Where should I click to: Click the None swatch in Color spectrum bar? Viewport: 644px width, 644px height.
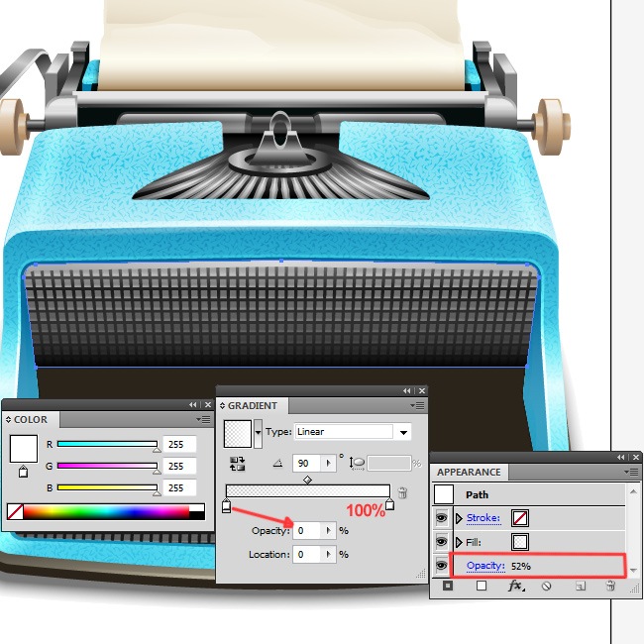click(x=15, y=512)
